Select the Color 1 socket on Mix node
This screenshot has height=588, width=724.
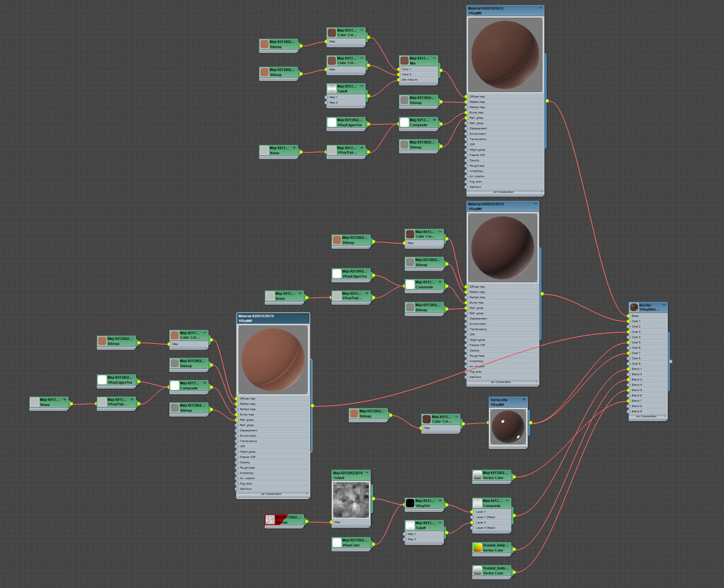tap(400, 69)
